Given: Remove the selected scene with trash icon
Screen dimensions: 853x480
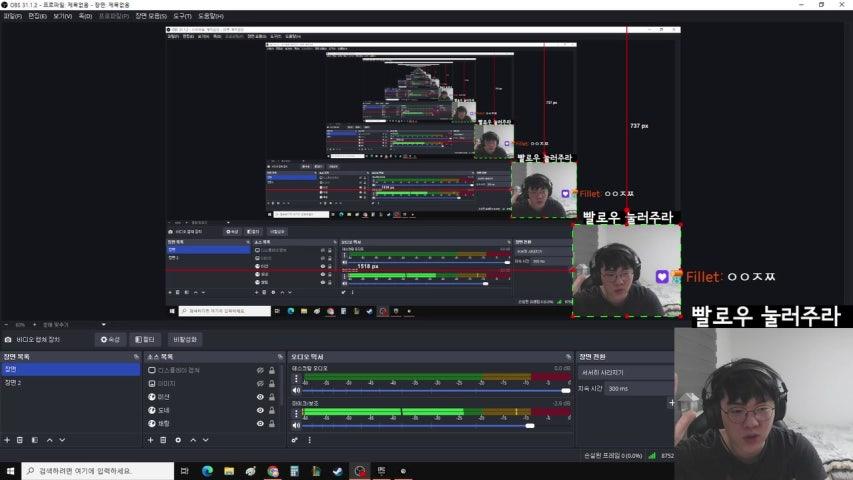Looking at the screenshot, I should (x=20, y=440).
